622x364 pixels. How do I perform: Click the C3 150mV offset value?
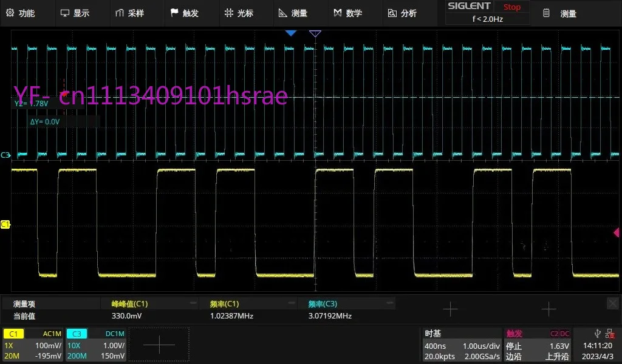pos(112,356)
